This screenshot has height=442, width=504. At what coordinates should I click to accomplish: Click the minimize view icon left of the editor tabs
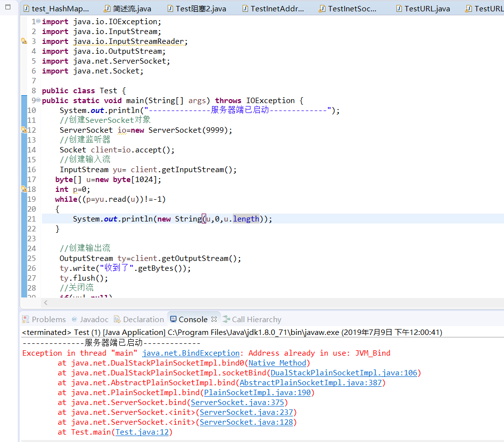pos(8,7)
